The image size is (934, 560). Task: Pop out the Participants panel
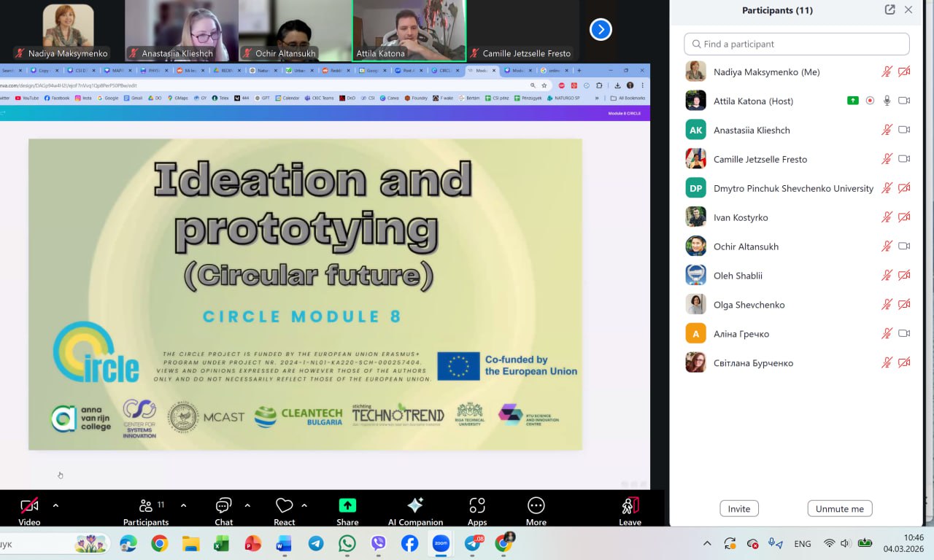(x=889, y=10)
